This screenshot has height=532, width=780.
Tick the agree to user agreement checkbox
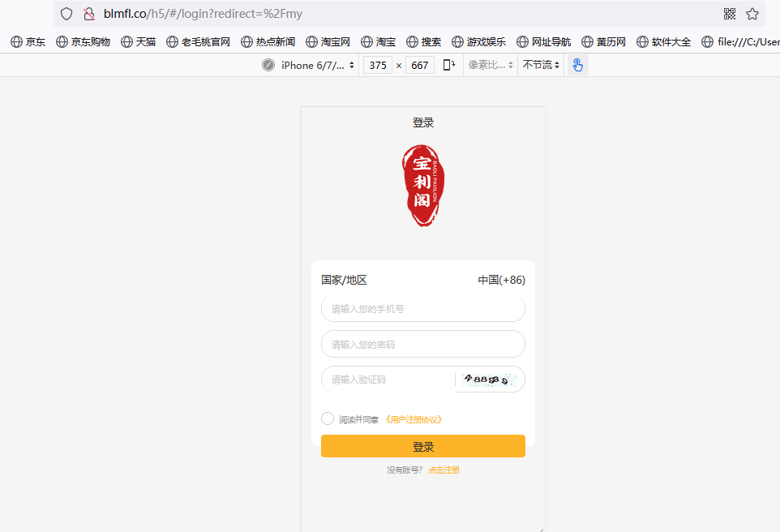pos(328,418)
